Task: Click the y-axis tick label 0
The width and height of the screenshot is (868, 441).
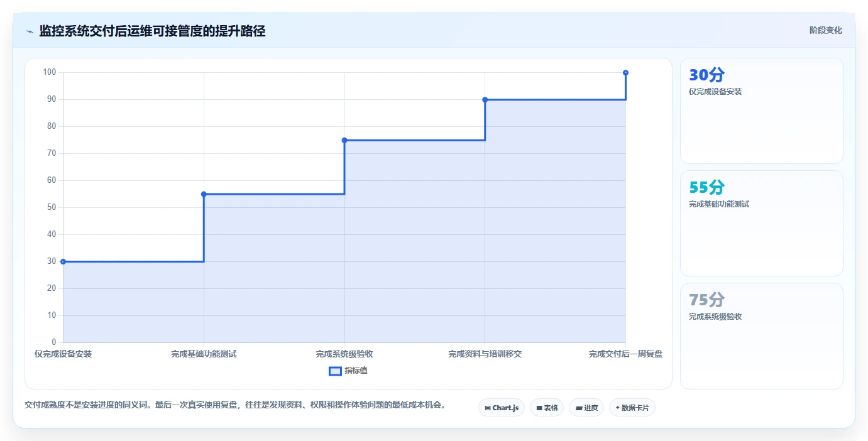Action: click(54, 342)
